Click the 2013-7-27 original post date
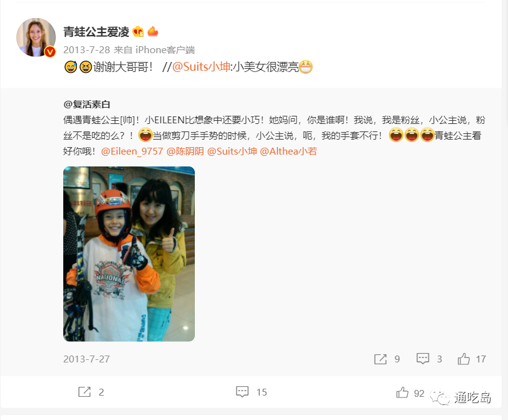Viewport: 508px width, 420px height. 86,359
